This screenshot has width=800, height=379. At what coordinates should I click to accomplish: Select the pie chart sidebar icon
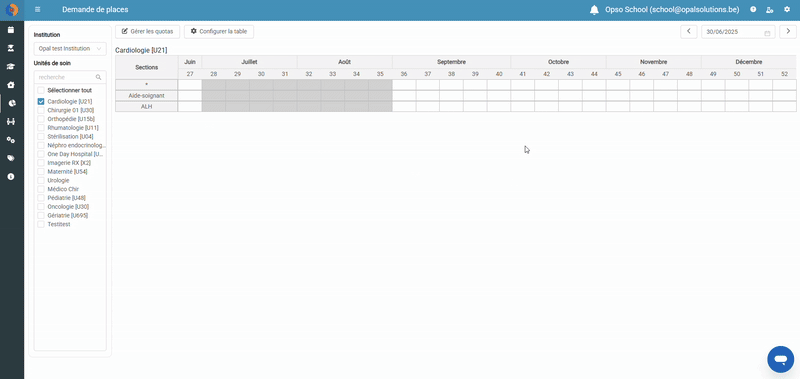[12, 103]
